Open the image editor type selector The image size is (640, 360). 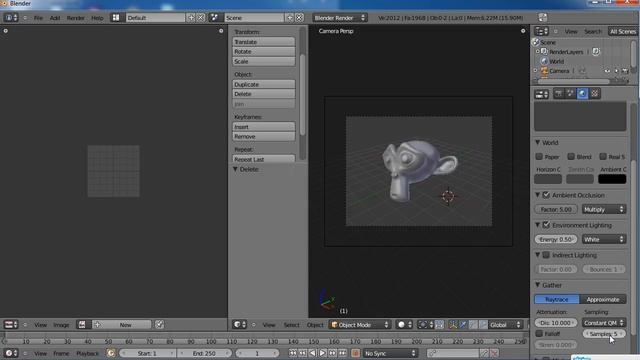[x=11, y=324]
